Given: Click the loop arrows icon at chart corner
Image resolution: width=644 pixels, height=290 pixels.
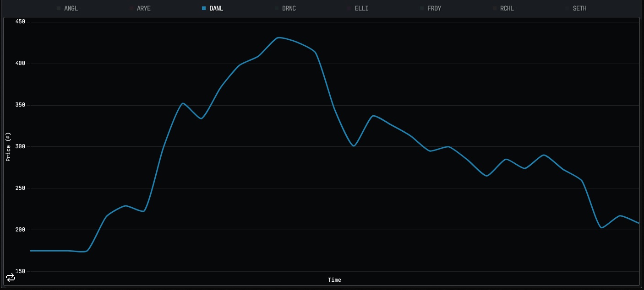Looking at the screenshot, I should 11,277.
